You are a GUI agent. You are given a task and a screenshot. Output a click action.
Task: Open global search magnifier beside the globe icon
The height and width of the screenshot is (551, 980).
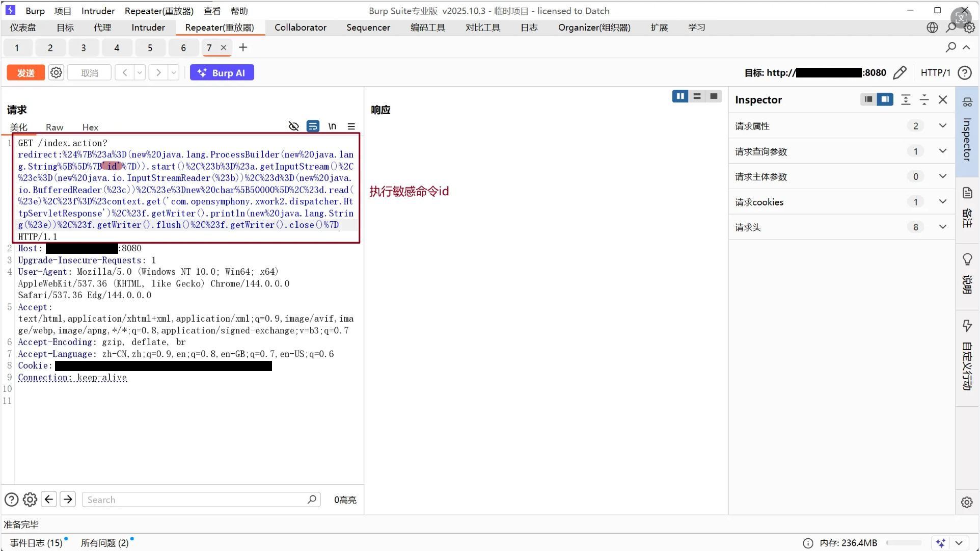pos(951,28)
